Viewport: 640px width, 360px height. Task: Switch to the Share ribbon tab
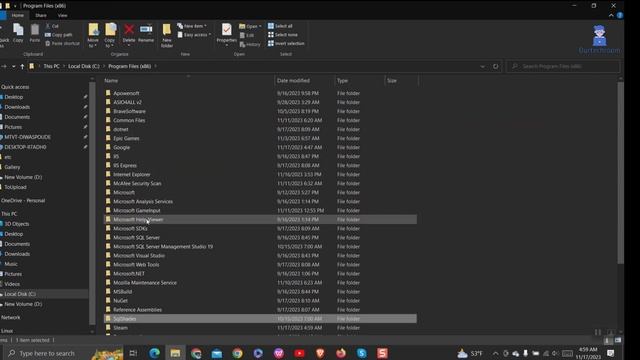coord(41,16)
